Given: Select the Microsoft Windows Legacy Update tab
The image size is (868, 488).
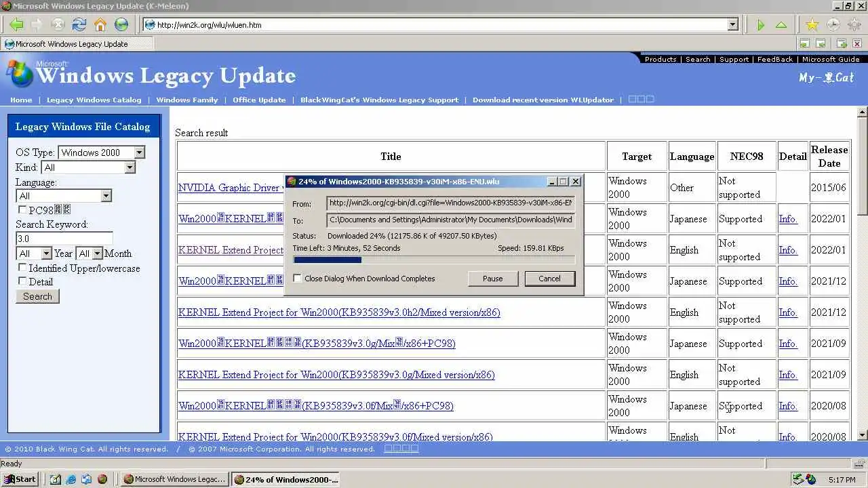Looking at the screenshot, I should tap(77, 44).
